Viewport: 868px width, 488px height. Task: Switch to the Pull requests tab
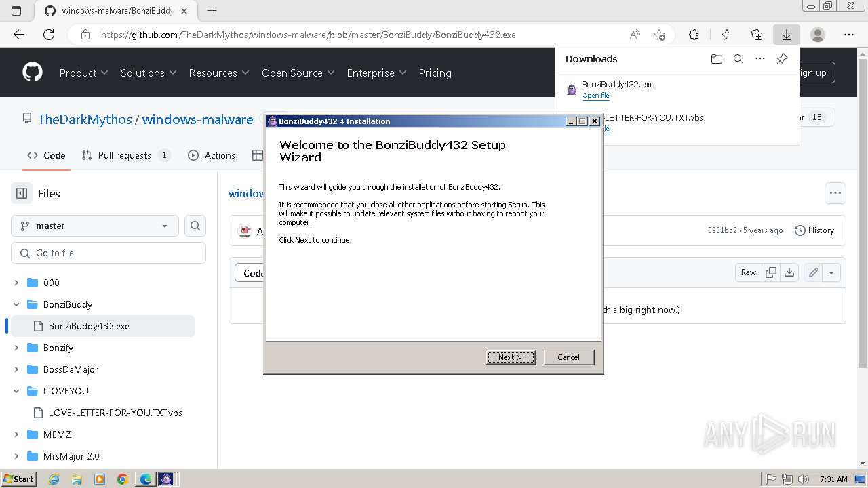[x=125, y=155]
